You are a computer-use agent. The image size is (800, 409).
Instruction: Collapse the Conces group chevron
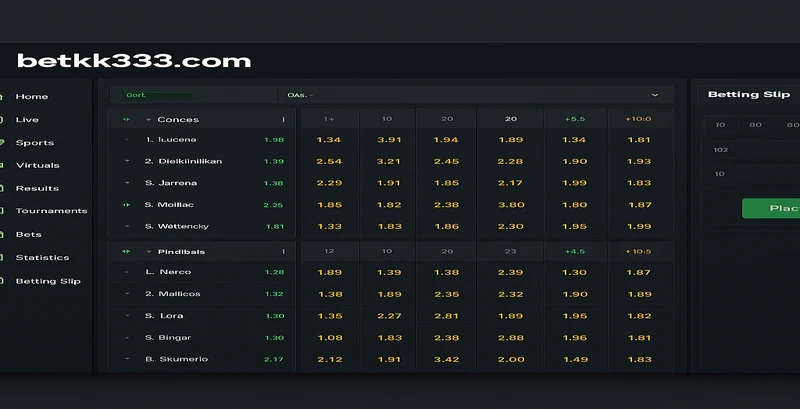tap(149, 120)
